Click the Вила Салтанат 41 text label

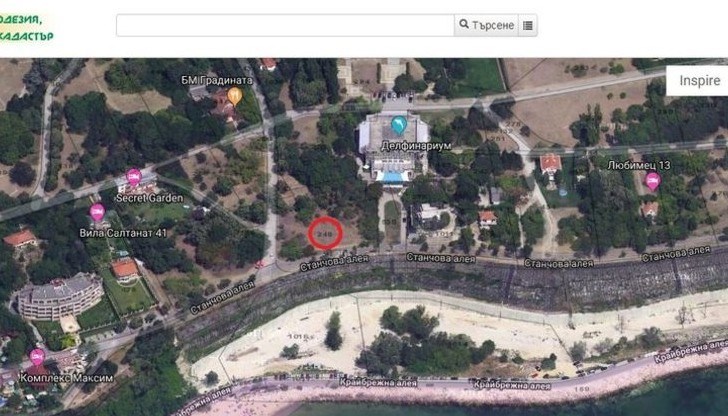click(123, 233)
